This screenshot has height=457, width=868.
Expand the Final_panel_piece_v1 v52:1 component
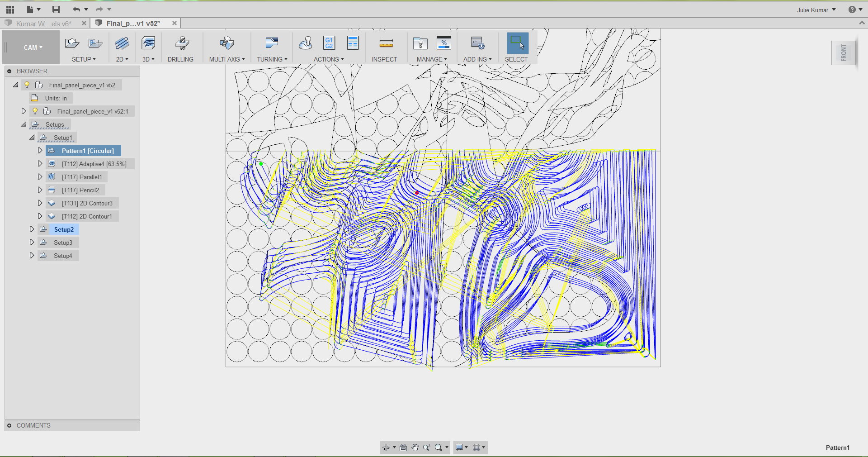[x=24, y=111]
